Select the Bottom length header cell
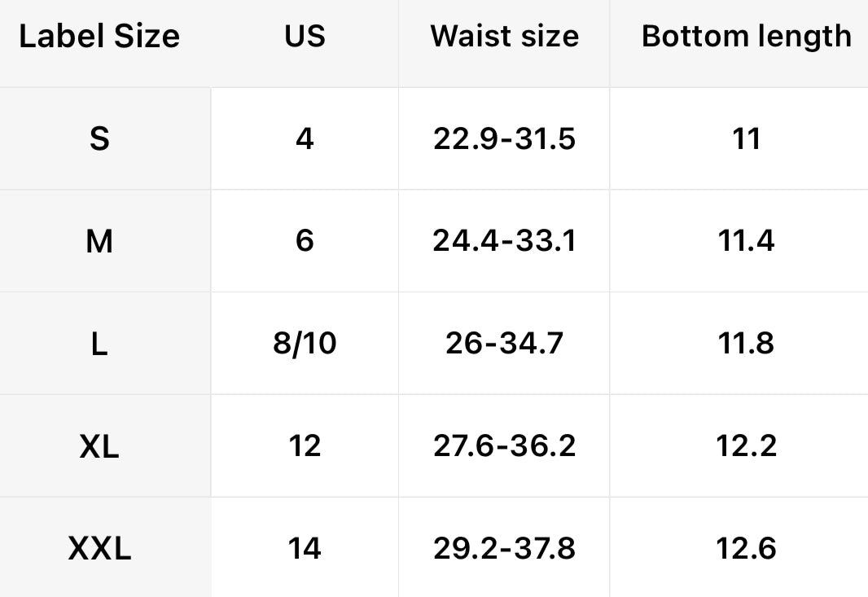Viewport: 868px width, 597px height. click(746, 37)
